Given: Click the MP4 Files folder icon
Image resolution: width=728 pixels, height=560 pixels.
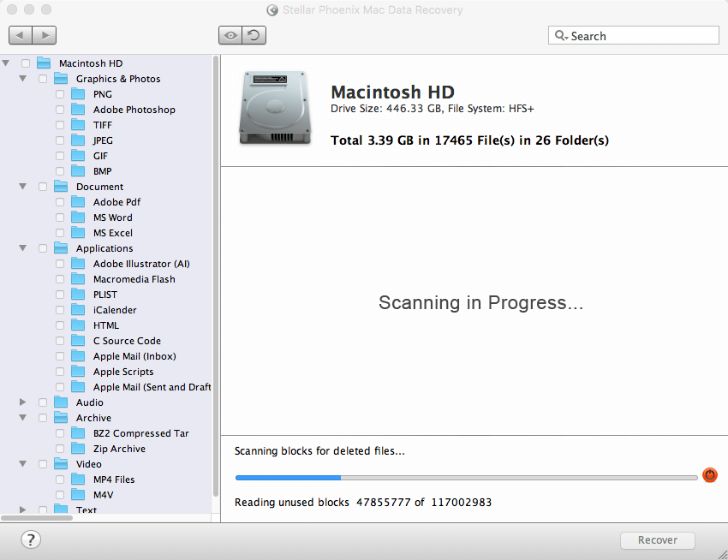Looking at the screenshot, I should (x=78, y=480).
